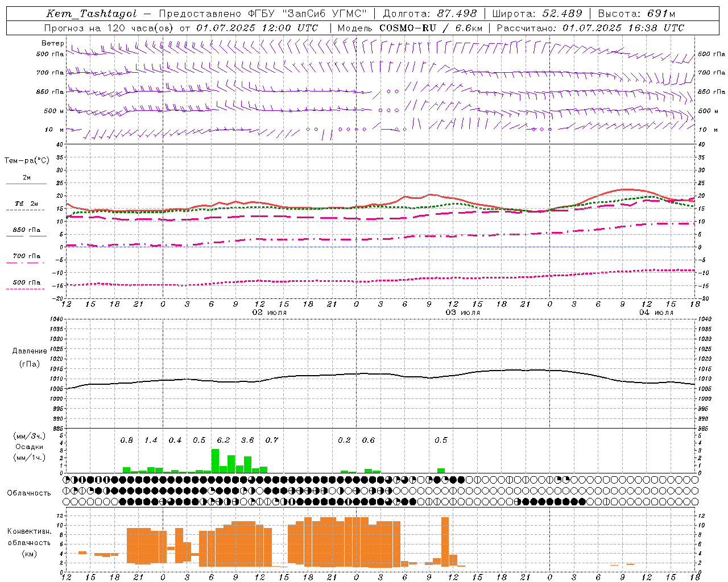Image resolution: width=728 pixels, height=582 pixels.
Task: Click the longitude value "Долгота: 87.498"
Action: 430,14
